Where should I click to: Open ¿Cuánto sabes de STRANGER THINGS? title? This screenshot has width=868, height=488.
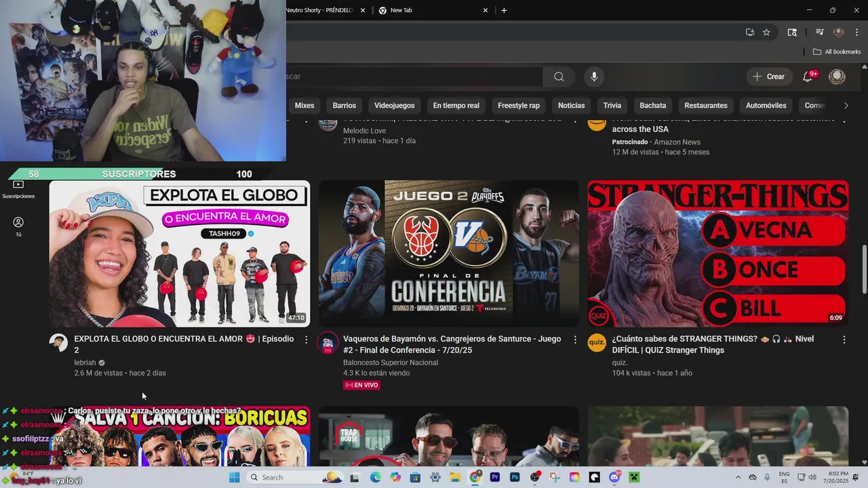pos(713,344)
